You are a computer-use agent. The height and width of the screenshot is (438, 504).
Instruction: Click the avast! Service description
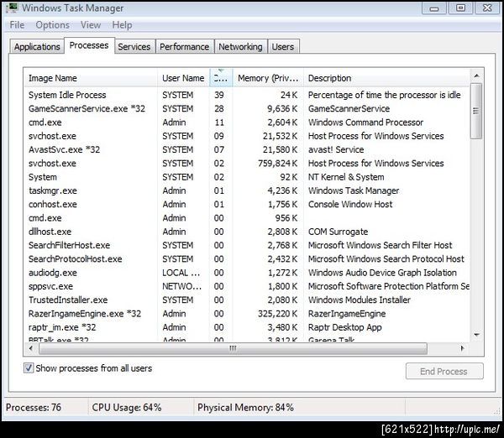336,149
